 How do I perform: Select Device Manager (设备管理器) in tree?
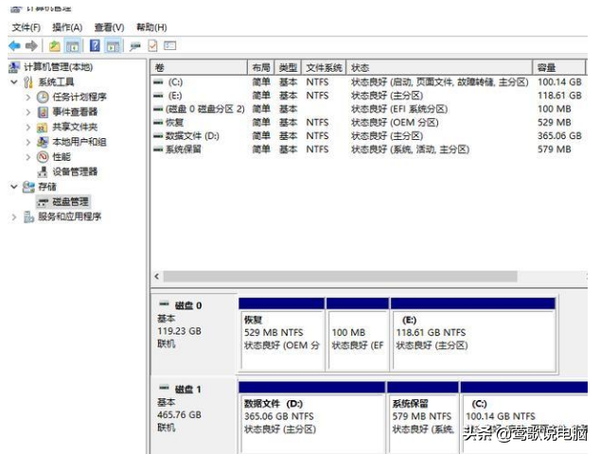click(x=75, y=171)
